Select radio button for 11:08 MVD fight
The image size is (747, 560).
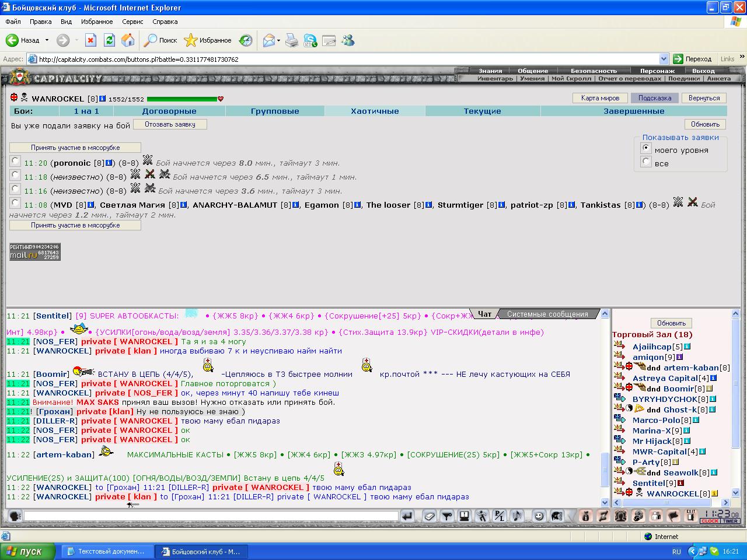(15, 203)
